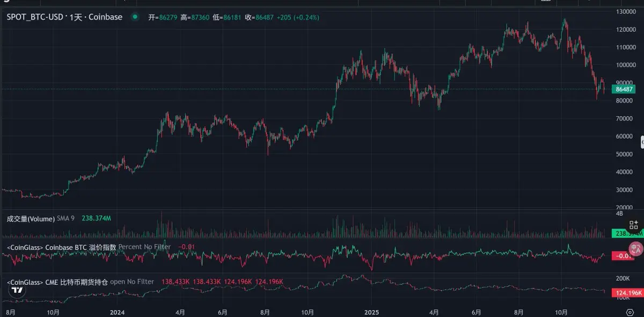Click the green market status dot
This screenshot has height=317, width=644.
pos(135,17)
